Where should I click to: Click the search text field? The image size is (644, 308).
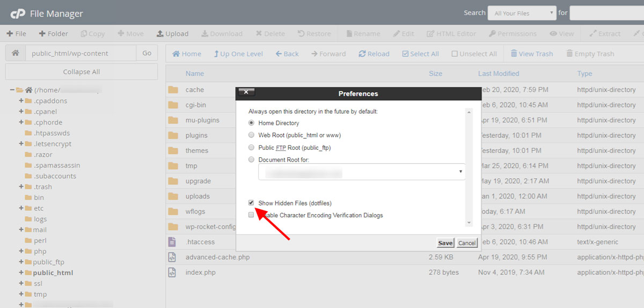(x=607, y=13)
